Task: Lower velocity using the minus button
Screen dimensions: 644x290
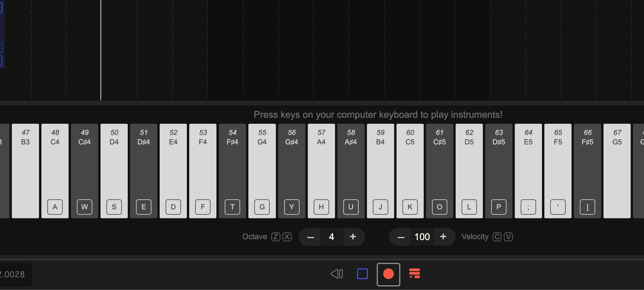Action: [x=401, y=237]
